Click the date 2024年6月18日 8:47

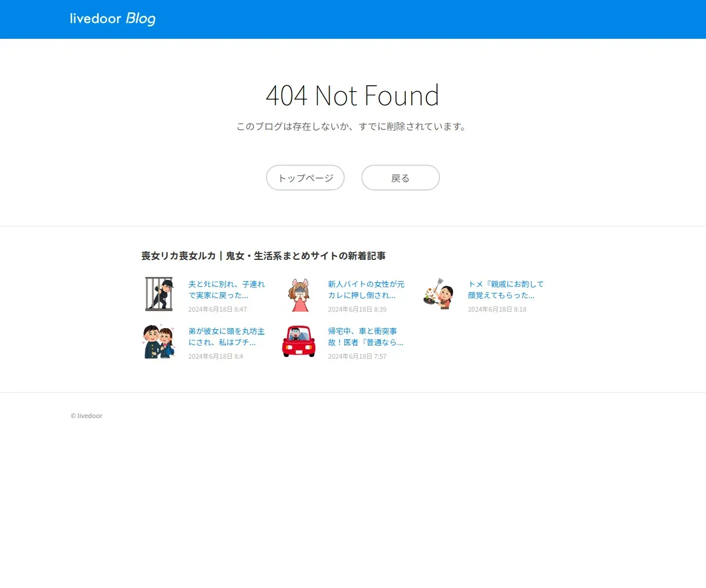point(218,309)
